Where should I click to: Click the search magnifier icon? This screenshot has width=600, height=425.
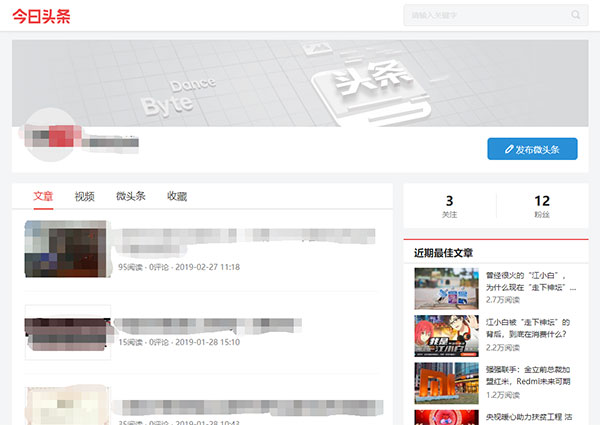[x=576, y=15]
